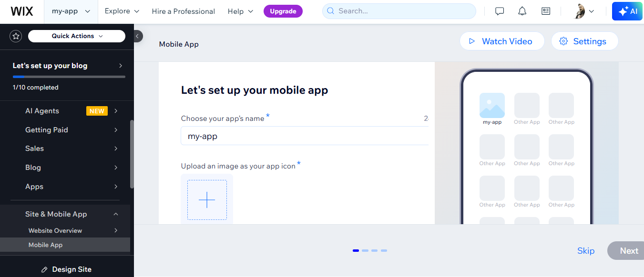The image size is (644, 277).
Task: Click the 'Let's set up your mobile app' heading
Action: [x=255, y=90]
